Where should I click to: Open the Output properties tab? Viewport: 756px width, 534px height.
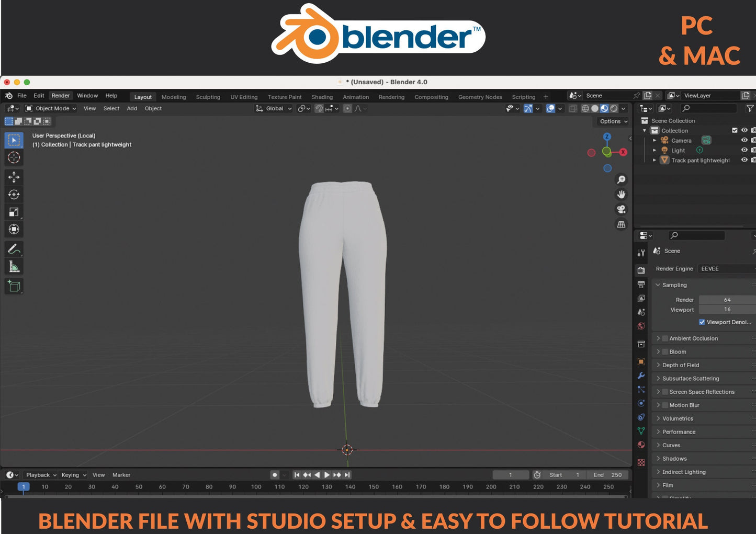click(641, 285)
